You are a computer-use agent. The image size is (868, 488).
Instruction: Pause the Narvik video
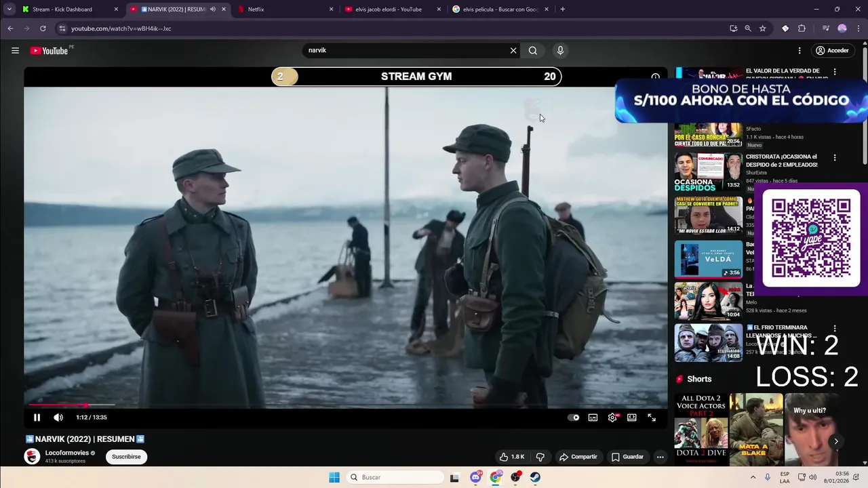37,418
